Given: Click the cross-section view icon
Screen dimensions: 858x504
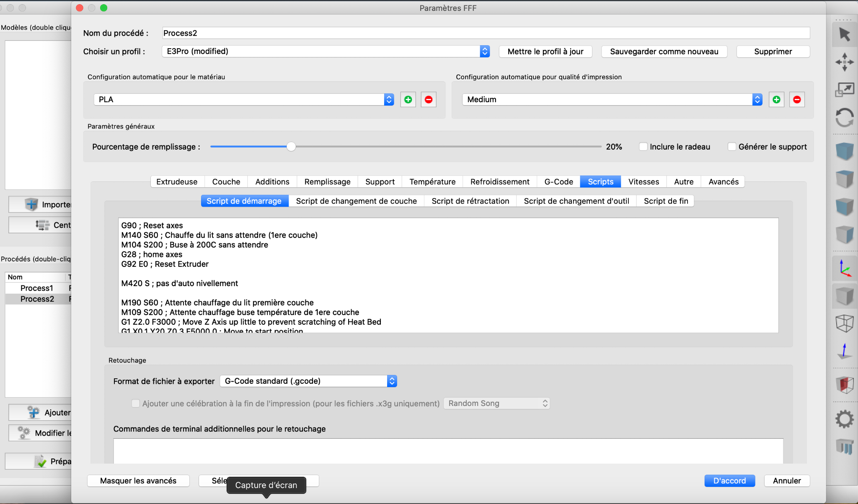Looking at the screenshot, I should (x=844, y=384).
